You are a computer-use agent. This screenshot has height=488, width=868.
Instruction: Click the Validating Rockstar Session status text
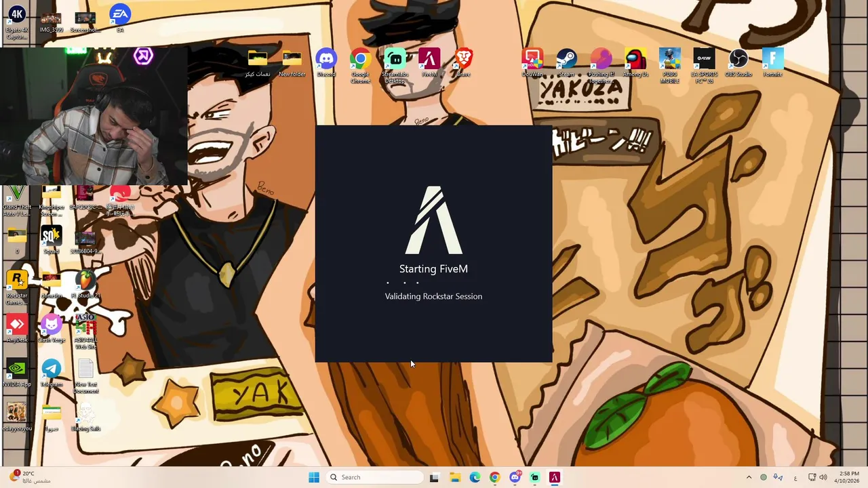[433, 296]
